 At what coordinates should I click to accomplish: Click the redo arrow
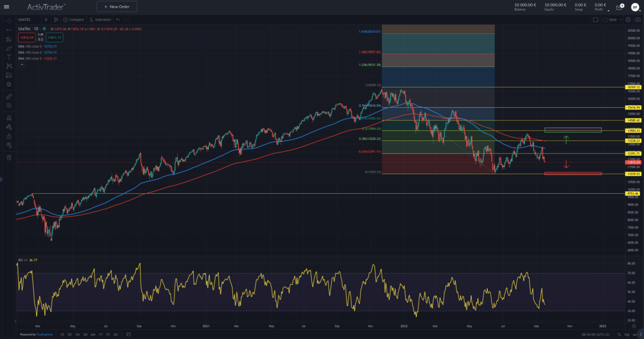(125, 20)
